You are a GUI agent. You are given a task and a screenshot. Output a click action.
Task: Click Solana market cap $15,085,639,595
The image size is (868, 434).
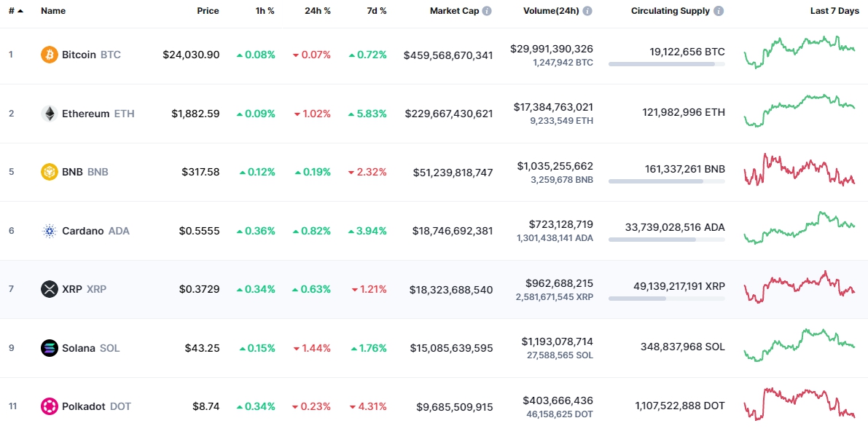[452, 348]
